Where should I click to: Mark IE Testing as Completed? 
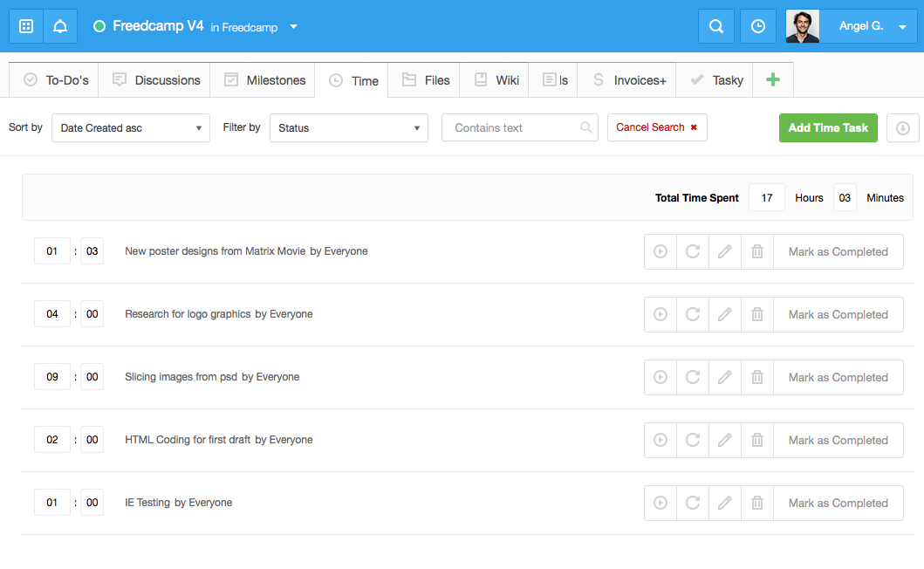pos(838,503)
